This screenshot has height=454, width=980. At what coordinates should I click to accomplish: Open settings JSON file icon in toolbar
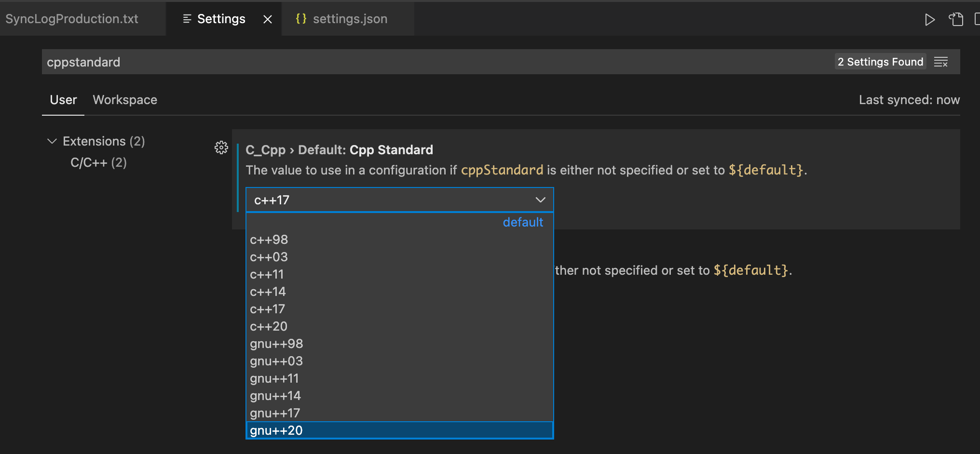(x=956, y=19)
